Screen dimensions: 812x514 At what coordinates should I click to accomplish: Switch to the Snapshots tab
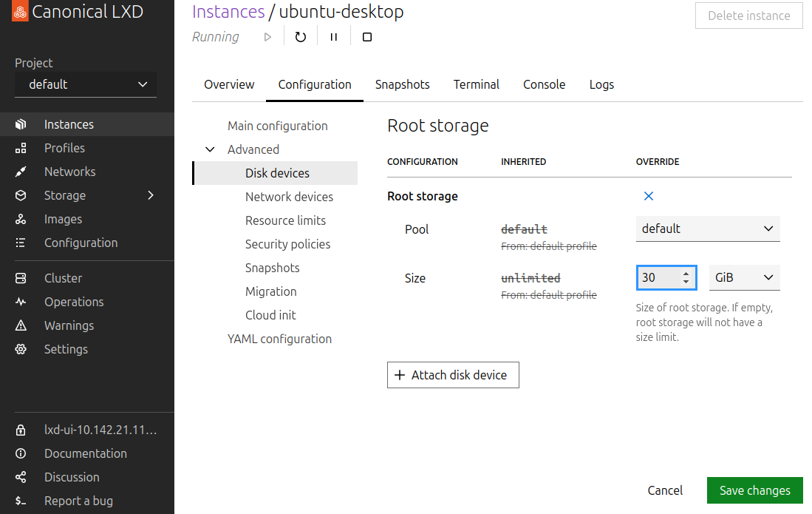(x=402, y=84)
